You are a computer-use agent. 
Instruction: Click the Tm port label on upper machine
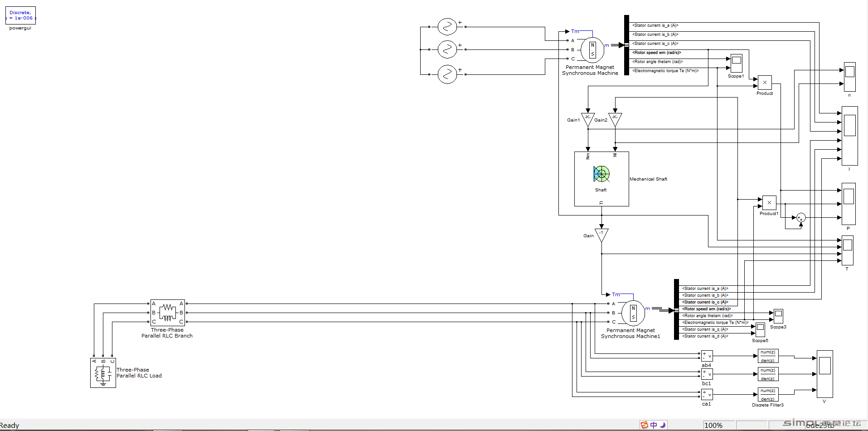tap(575, 32)
